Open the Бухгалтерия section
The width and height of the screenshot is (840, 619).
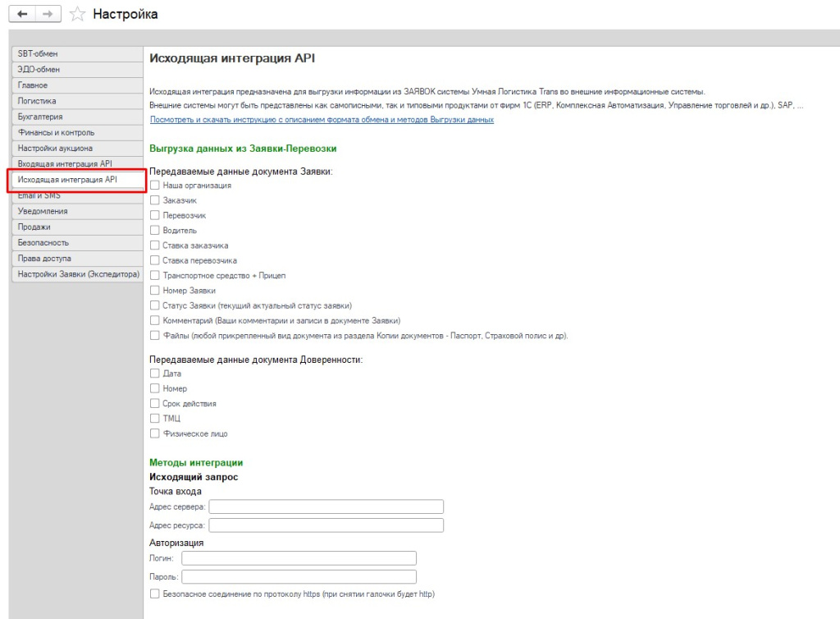coord(77,117)
